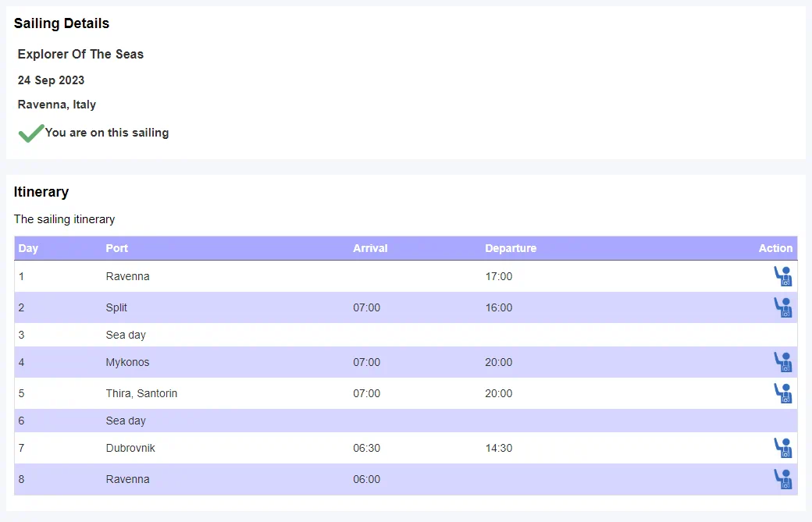
Task: Open the action icon in the Split row
Action: click(782, 307)
